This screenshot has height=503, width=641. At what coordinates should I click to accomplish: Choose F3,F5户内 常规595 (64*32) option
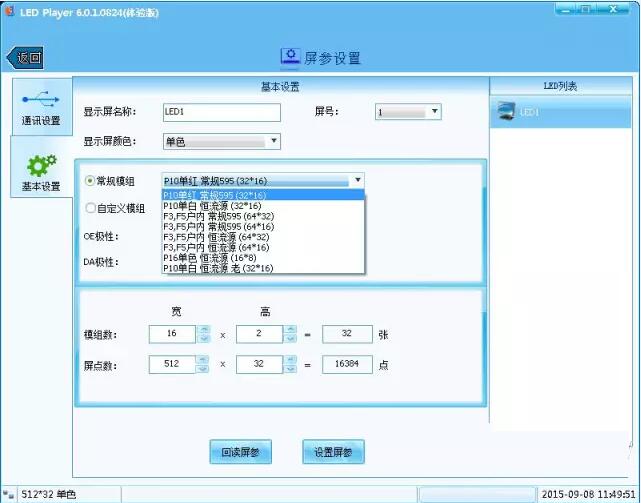[x=263, y=216]
